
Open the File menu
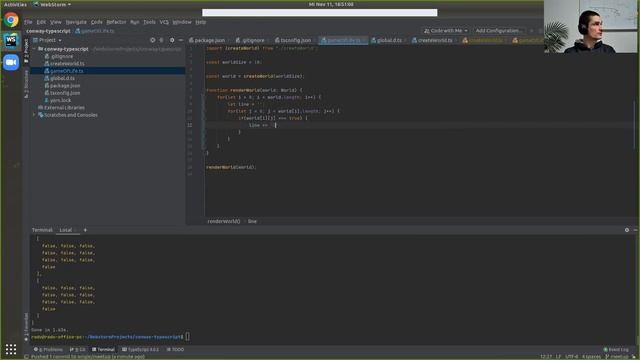[x=28, y=22]
